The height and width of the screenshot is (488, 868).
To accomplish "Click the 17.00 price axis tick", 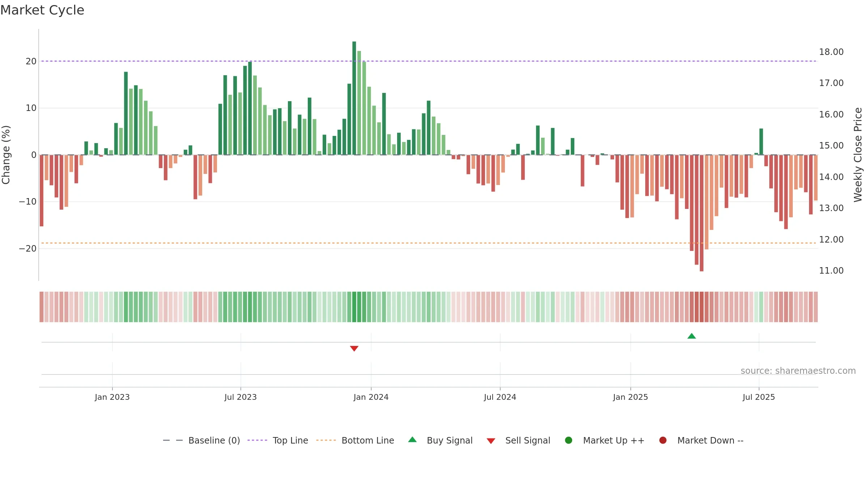I will [x=831, y=83].
